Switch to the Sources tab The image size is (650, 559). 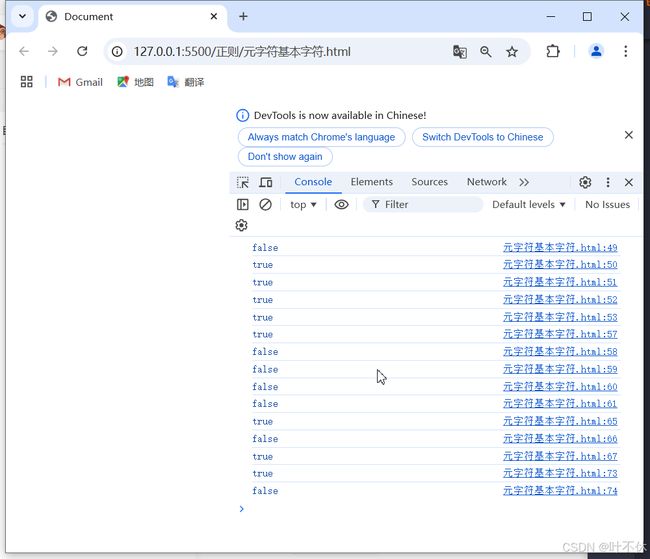(429, 182)
